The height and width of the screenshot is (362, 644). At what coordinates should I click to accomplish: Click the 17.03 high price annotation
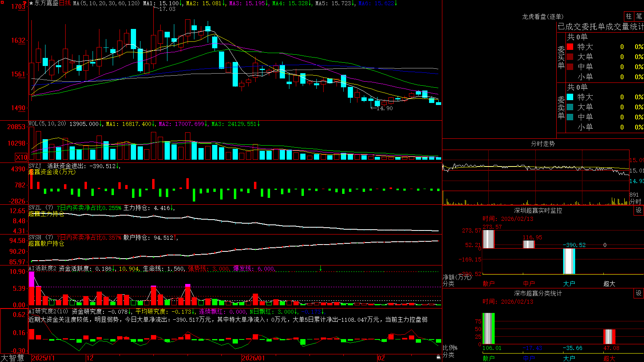click(167, 9)
